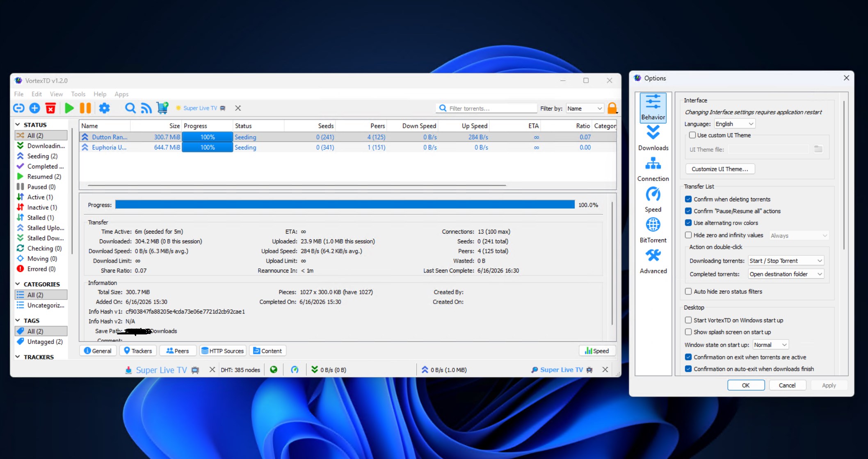
Task: Enable Use custom UI Theme checkbox
Action: [692, 135]
